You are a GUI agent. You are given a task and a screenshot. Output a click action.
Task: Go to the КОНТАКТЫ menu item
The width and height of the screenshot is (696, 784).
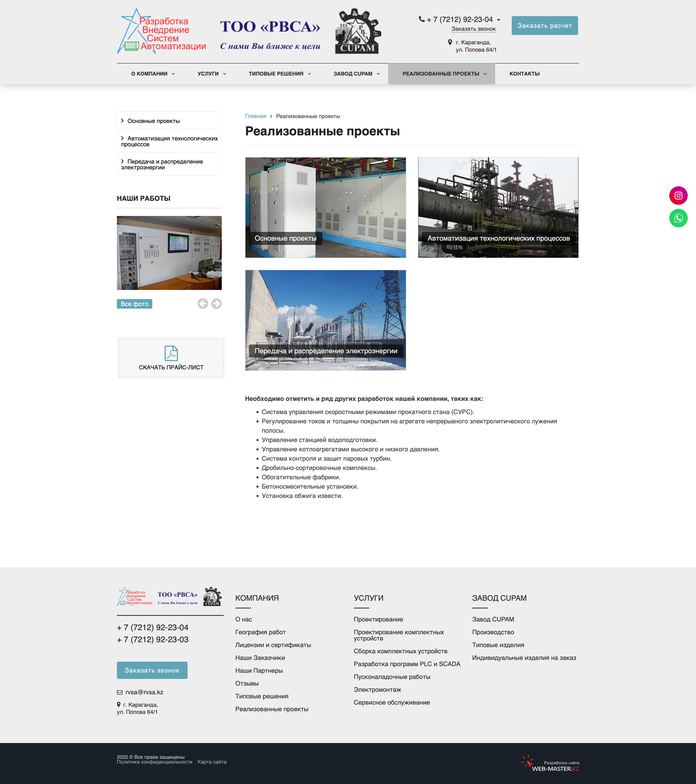[524, 74]
